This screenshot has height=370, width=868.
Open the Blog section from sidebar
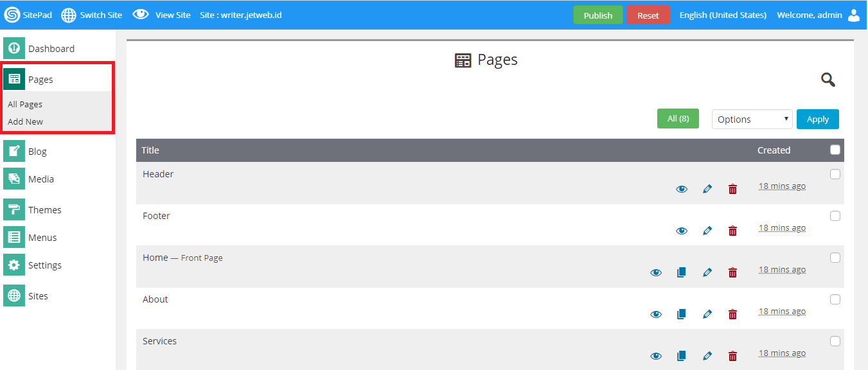(37, 150)
